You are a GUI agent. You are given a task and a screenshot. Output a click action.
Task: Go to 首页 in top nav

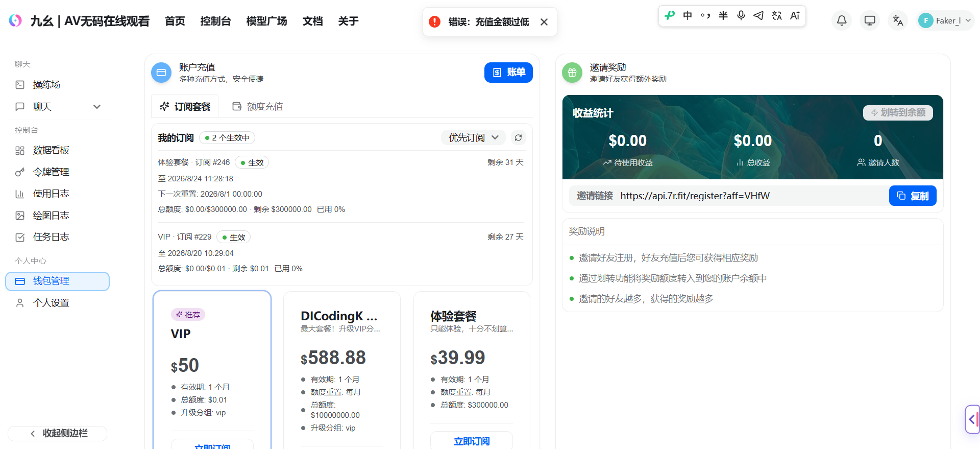pyautogui.click(x=175, y=21)
